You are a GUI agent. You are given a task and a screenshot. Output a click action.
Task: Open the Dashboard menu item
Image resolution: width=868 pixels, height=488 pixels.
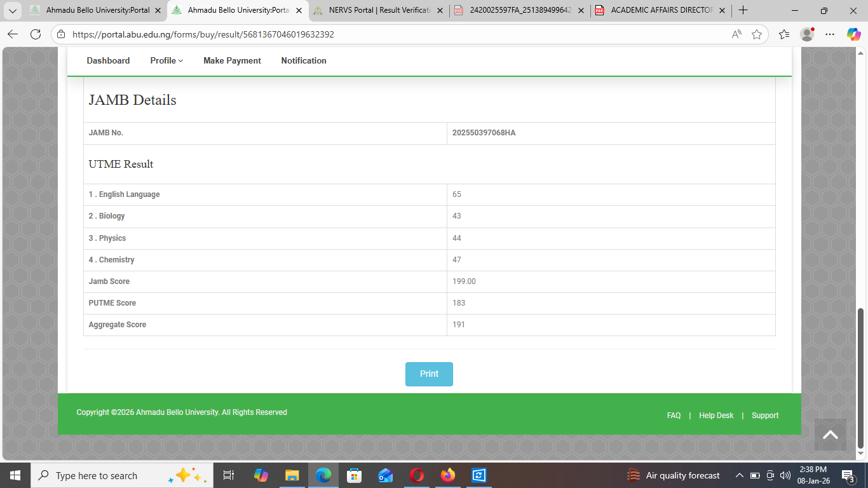pos(108,61)
